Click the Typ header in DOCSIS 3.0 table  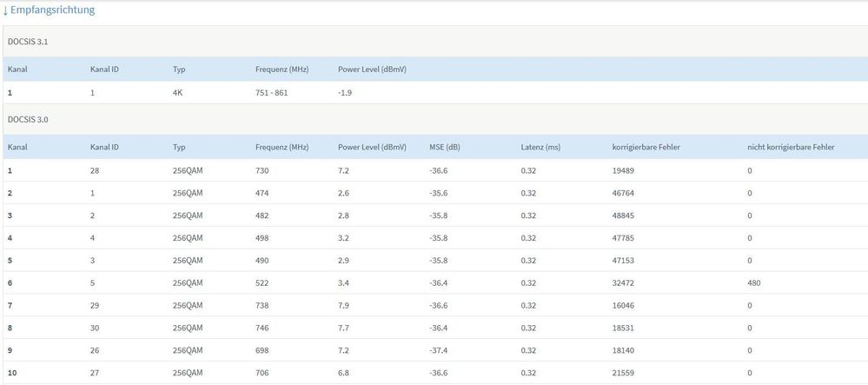tap(179, 147)
